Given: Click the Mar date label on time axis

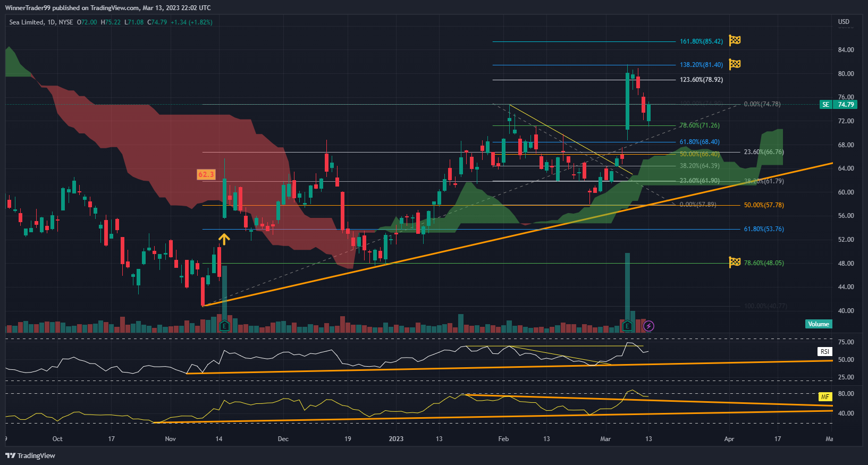Looking at the screenshot, I should tap(605, 439).
